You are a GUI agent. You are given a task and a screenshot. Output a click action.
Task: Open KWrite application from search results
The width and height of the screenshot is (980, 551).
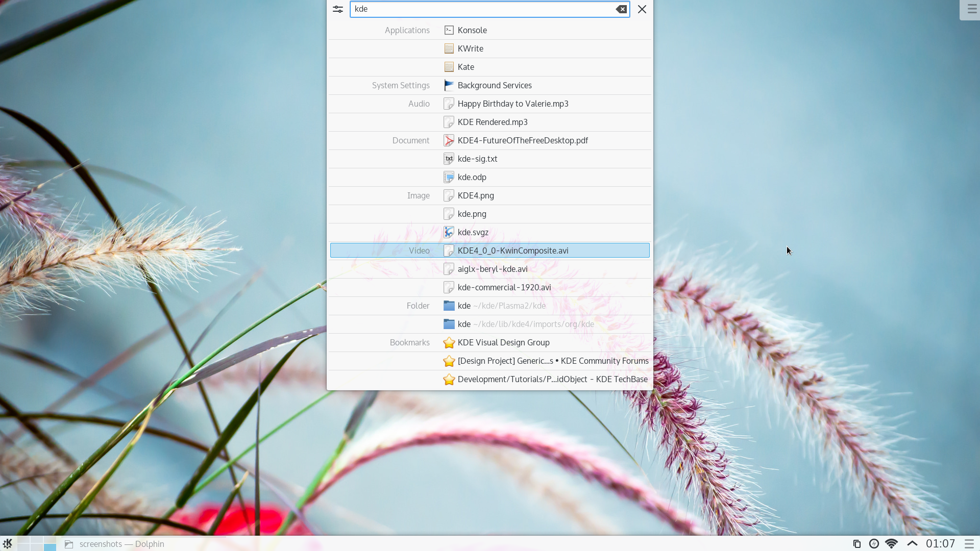pos(471,48)
